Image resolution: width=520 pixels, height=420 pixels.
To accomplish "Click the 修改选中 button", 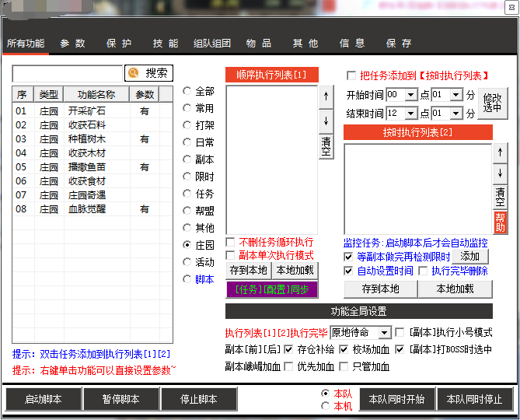I will pos(493,103).
